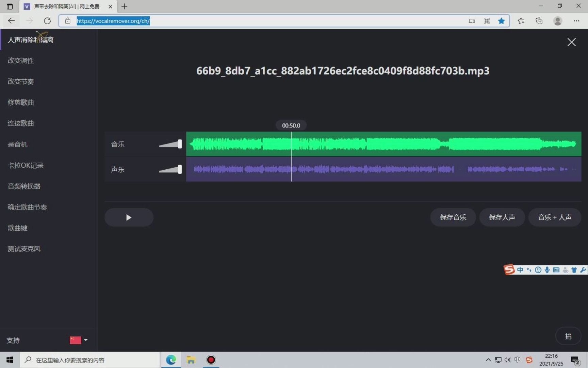Open 改变节奏 in the sidebar
Image resolution: width=588 pixels, height=368 pixels.
pos(21,81)
